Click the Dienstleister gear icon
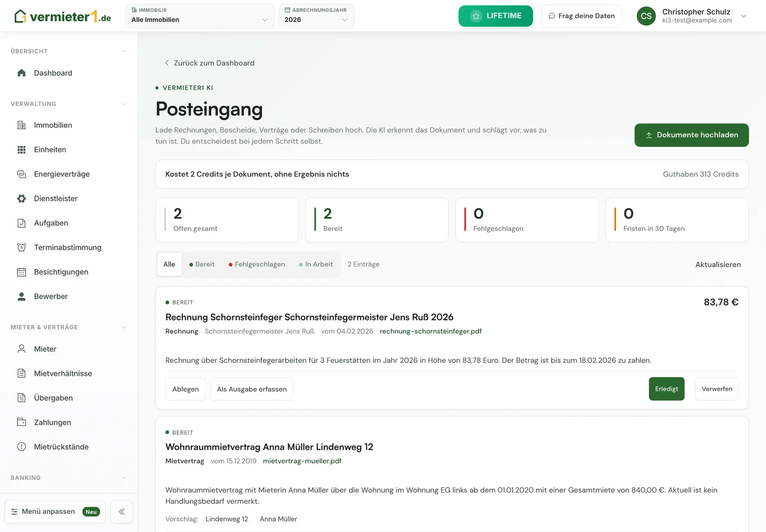The height and width of the screenshot is (532, 766). 21,198
